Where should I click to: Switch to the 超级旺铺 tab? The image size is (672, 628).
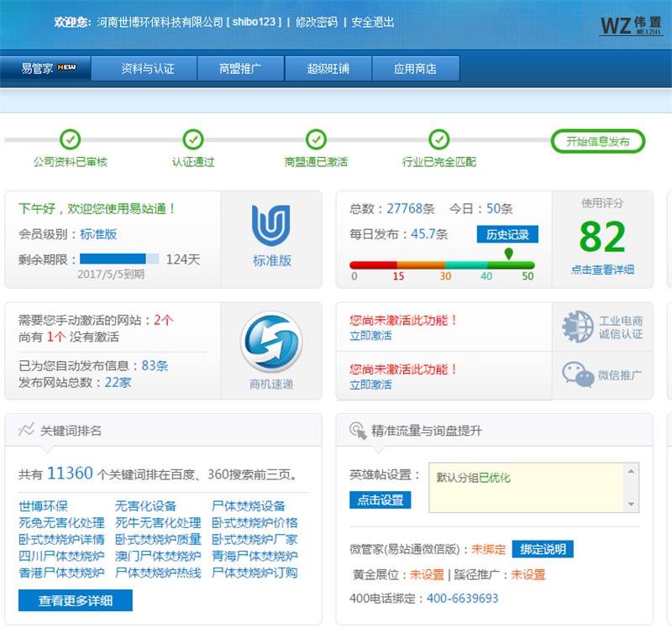[329, 68]
